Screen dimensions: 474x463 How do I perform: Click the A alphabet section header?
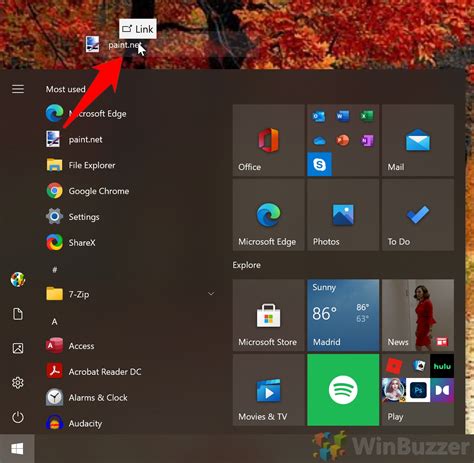[x=55, y=322]
